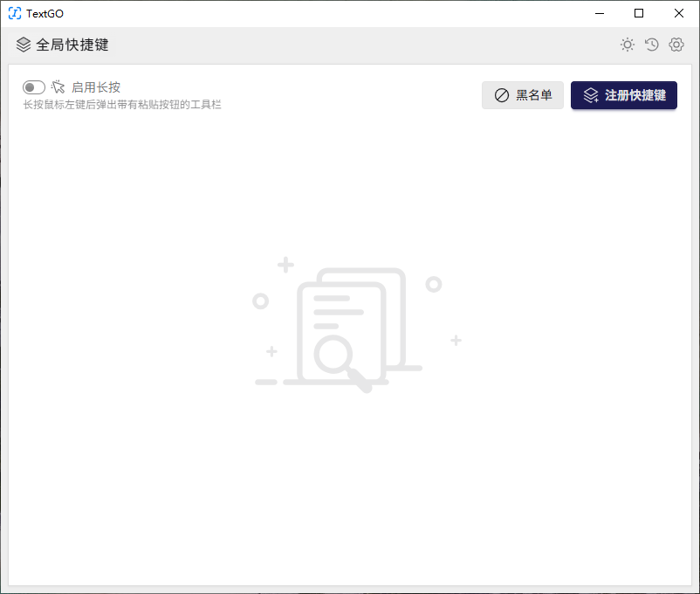Screen dimensions: 700x594
Task: Click the prohibition circle icon in 黑名单
Action: [502, 95]
